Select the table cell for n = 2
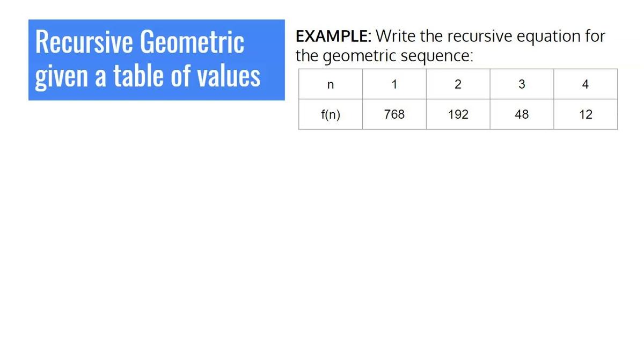Viewport: 644px width, 362px height. click(458, 84)
